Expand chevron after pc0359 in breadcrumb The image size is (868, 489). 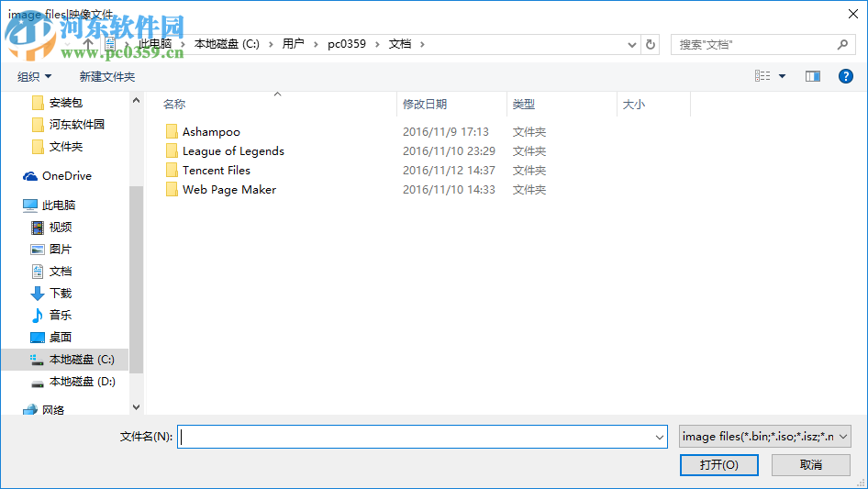tap(377, 44)
